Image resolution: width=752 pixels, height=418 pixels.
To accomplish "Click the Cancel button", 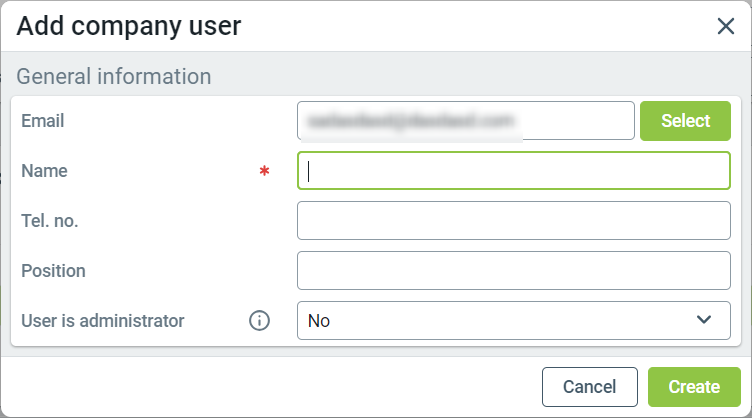I will click(x=589, y=387).
